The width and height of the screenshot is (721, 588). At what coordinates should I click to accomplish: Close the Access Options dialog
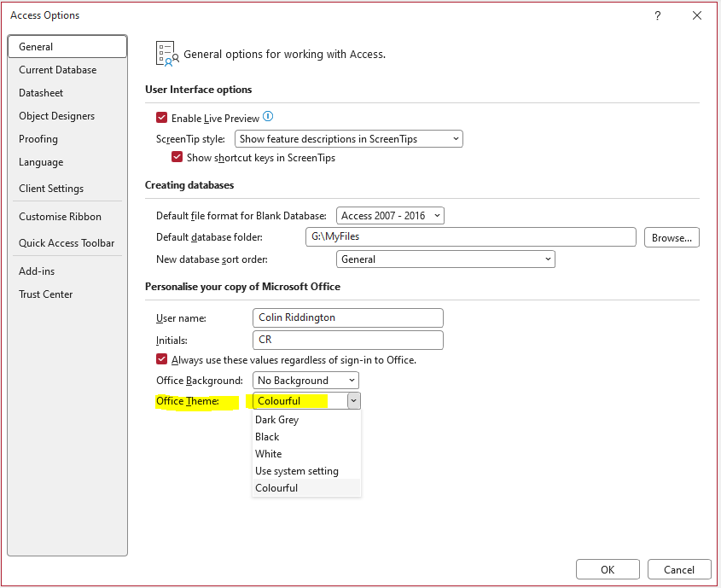[x=697, y=15]
